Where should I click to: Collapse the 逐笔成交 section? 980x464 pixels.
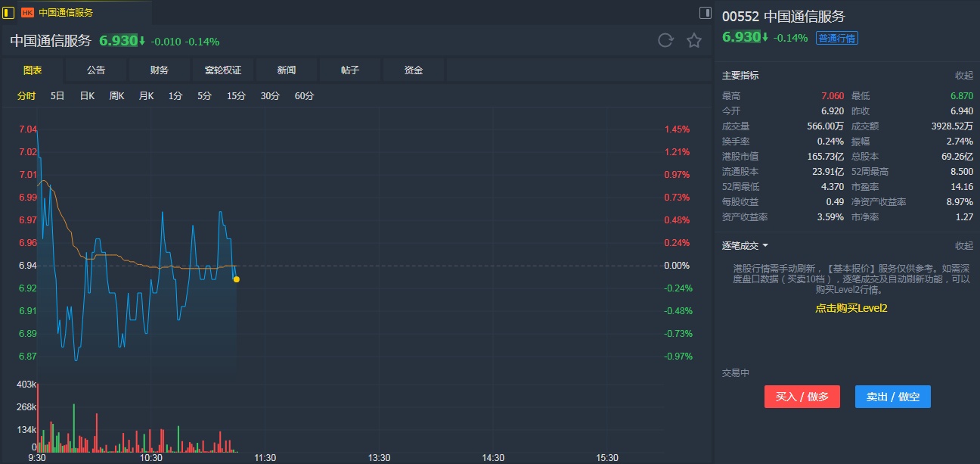pos(963,246)
